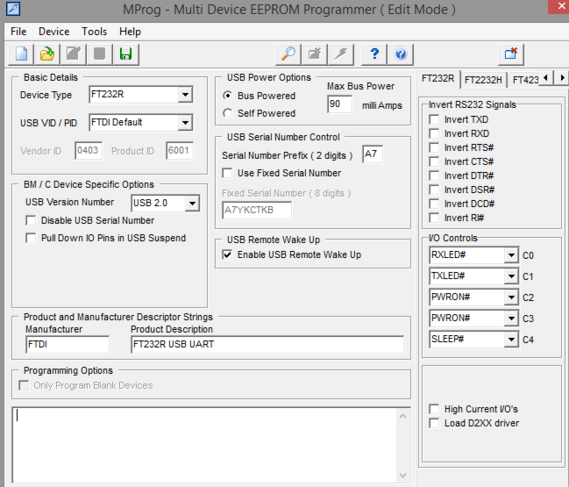Click the Serial Number Prefix field A7

click(372, 154)
